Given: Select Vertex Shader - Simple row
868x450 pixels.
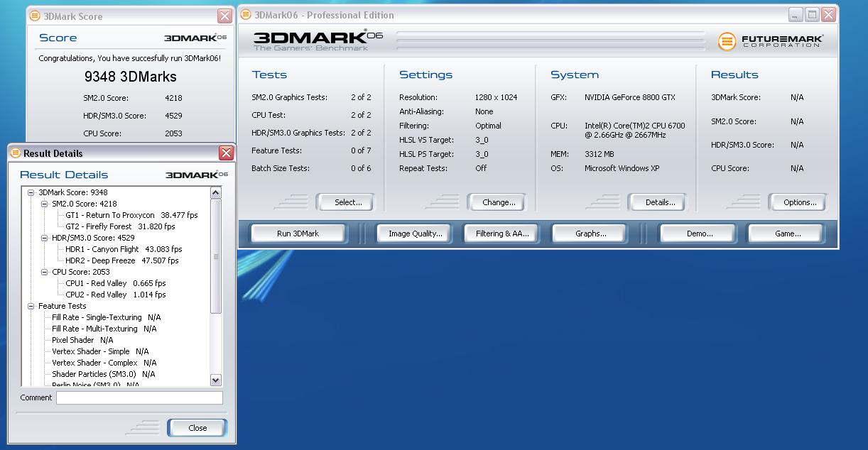Looking at the screenshot, I should pyautogui.click(x=100, y=351).
